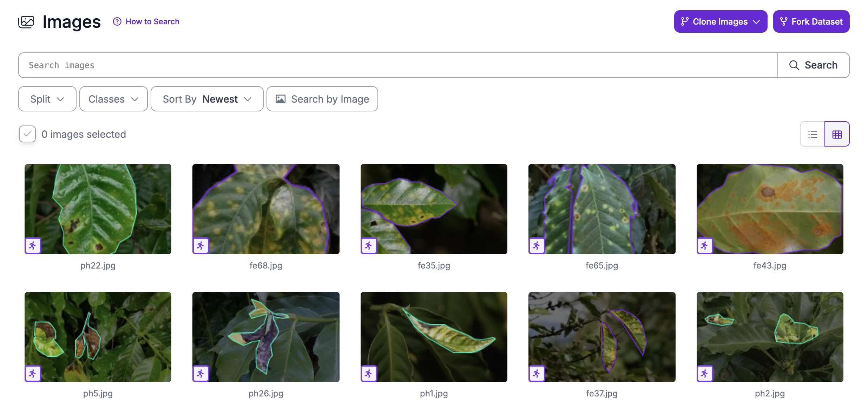Viewport: 868px width, 407px height.
Task: Click the magnifier icon in the Search button
Action: coord(794,65)
